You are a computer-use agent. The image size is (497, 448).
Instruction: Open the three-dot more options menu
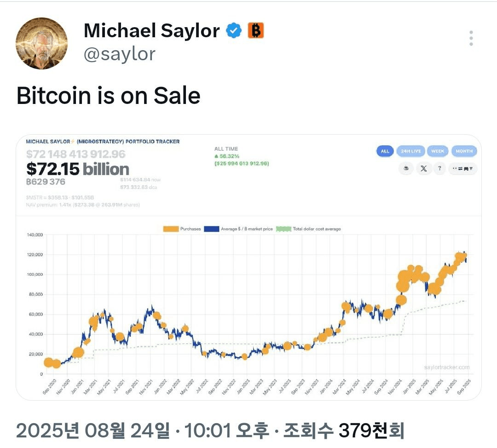[x=471, y=38]
